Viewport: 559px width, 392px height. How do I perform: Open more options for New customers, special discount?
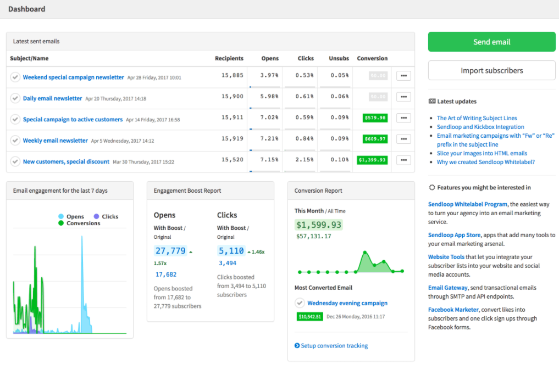tap(403, 160)
